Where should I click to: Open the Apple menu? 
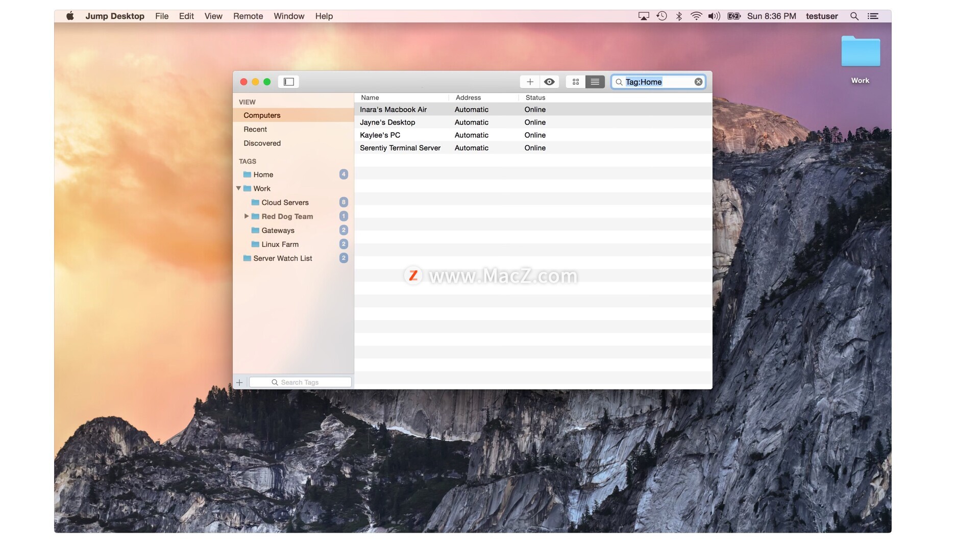[x=70, y=16]
